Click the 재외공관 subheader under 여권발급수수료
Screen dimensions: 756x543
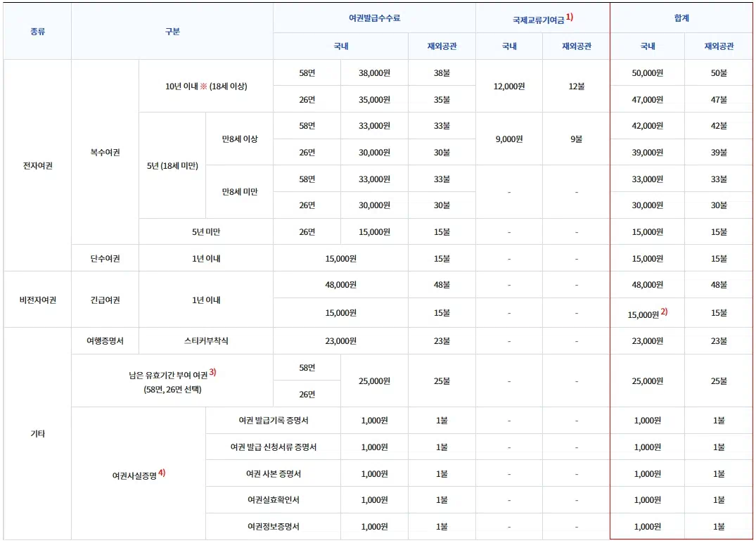442,45
